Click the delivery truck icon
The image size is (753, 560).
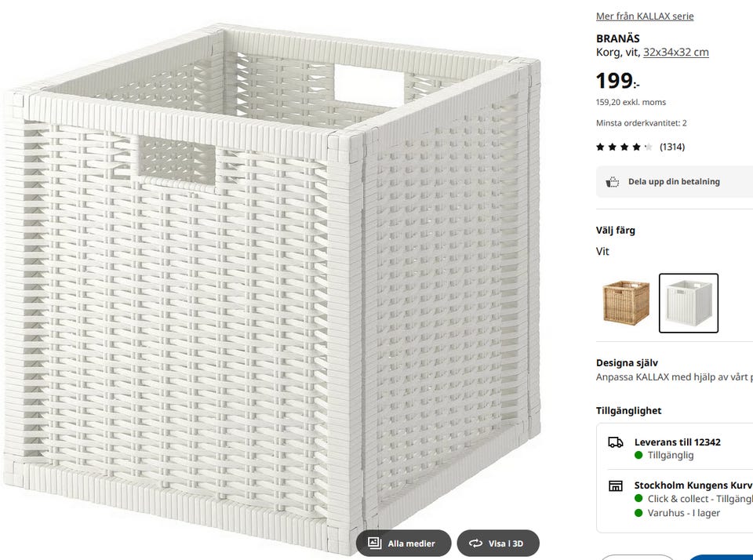pyautogui.click(x=616, y=442)
